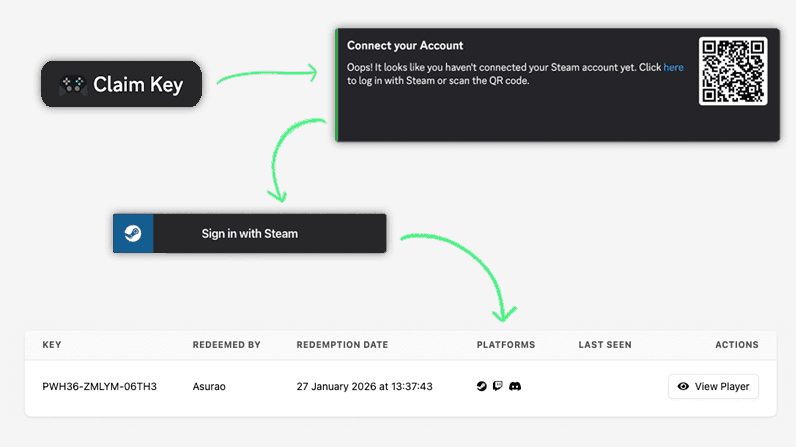The width and height of the screenshot is (796, 447).
Task: Select the Platforms column header
Action: [506, 345]
